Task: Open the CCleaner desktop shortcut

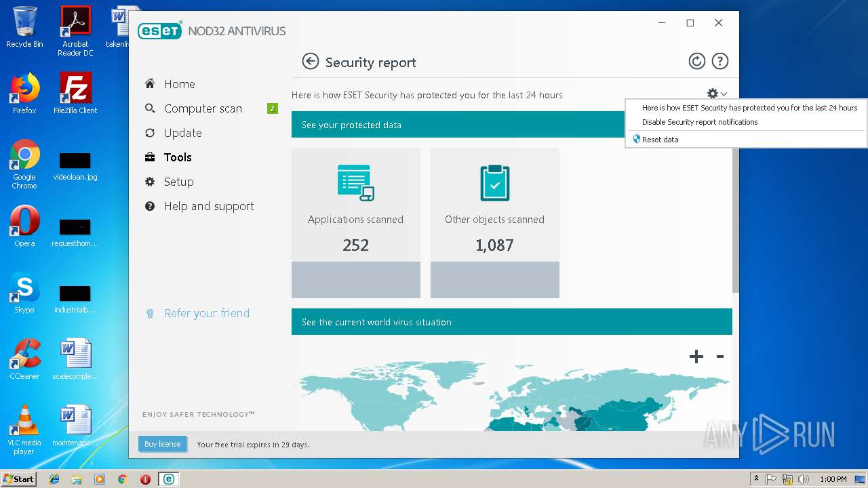Action: 24,359
